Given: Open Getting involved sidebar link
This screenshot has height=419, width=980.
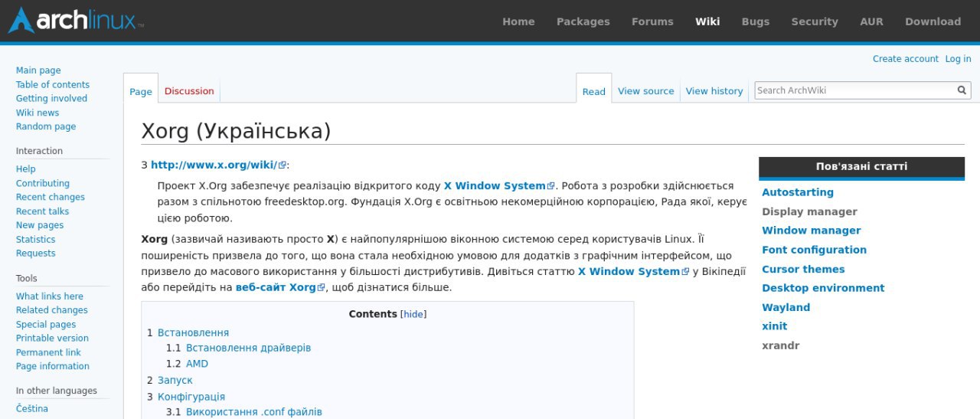Looking at the screenshot, I should coord(51,99).
